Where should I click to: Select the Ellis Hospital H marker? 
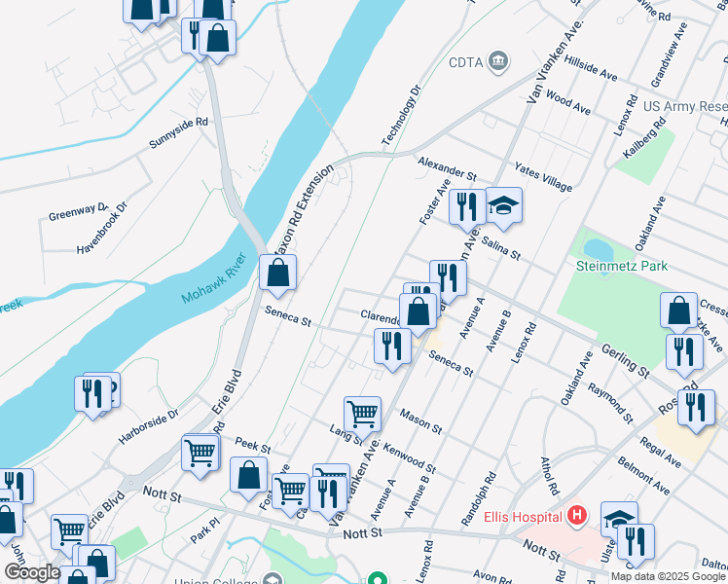[577, 516]
